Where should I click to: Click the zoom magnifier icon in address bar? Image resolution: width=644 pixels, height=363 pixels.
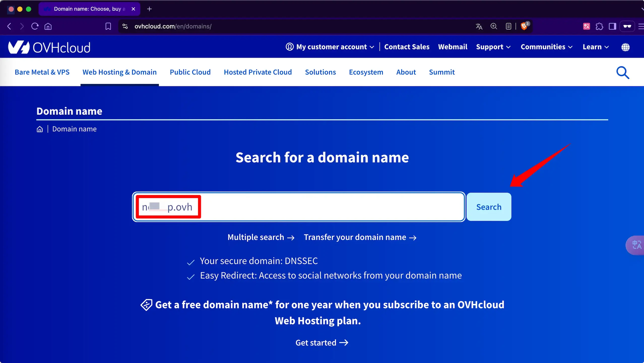click(494, 26)
